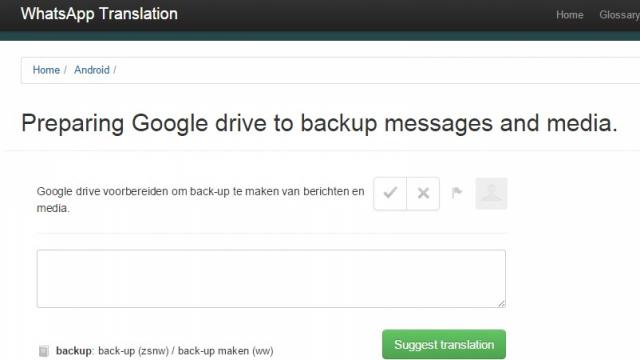
Task: Click the WhatsApp Translation site title
Action: (99, 14)
